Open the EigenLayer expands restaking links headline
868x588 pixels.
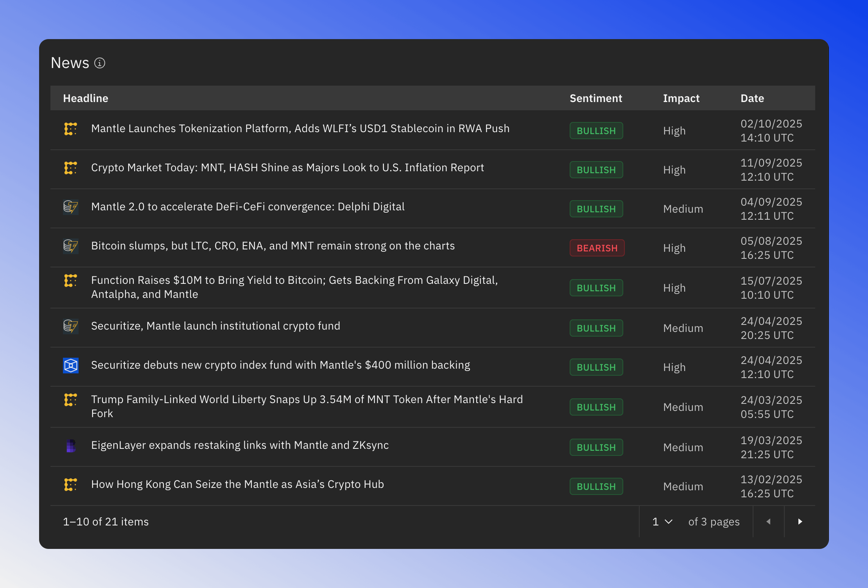tap(240, 445)
